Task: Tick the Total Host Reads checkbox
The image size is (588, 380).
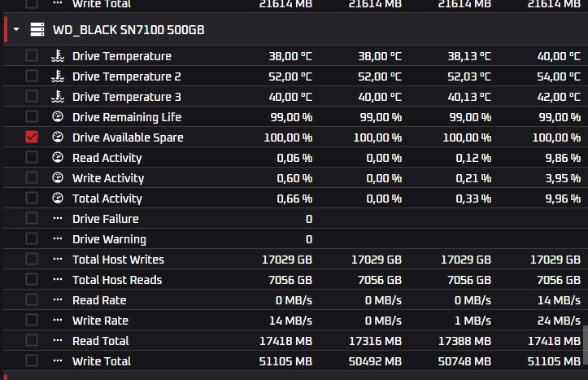Action: [x=32, y=279]
